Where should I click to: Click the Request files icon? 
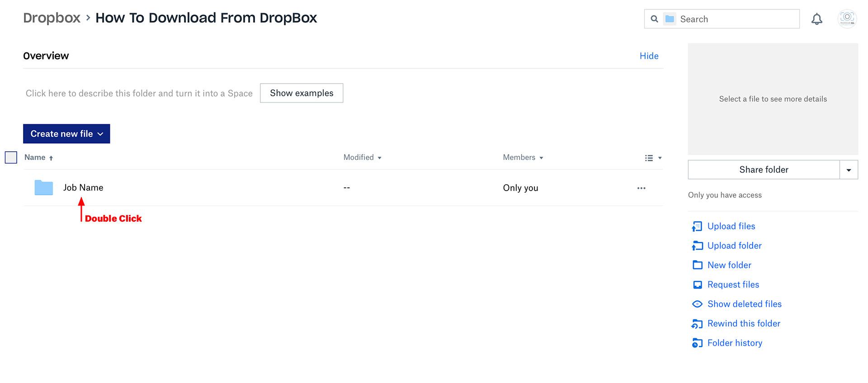pos(698,285)
